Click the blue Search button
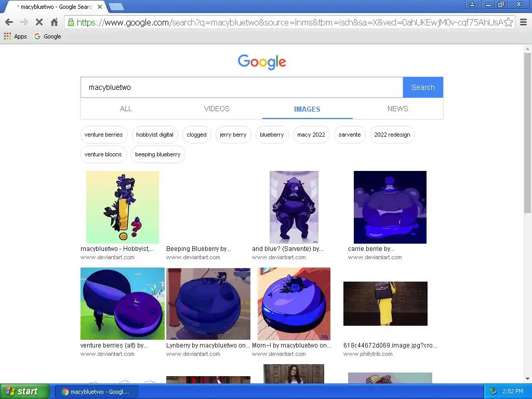Viewport: 532px width, 399px height. pos(423,87)
